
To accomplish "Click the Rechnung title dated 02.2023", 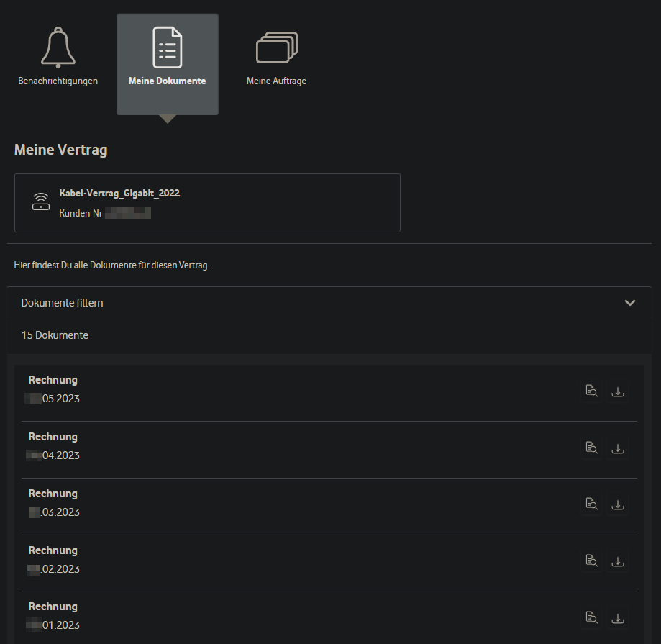I will click(x=53, y=550).
